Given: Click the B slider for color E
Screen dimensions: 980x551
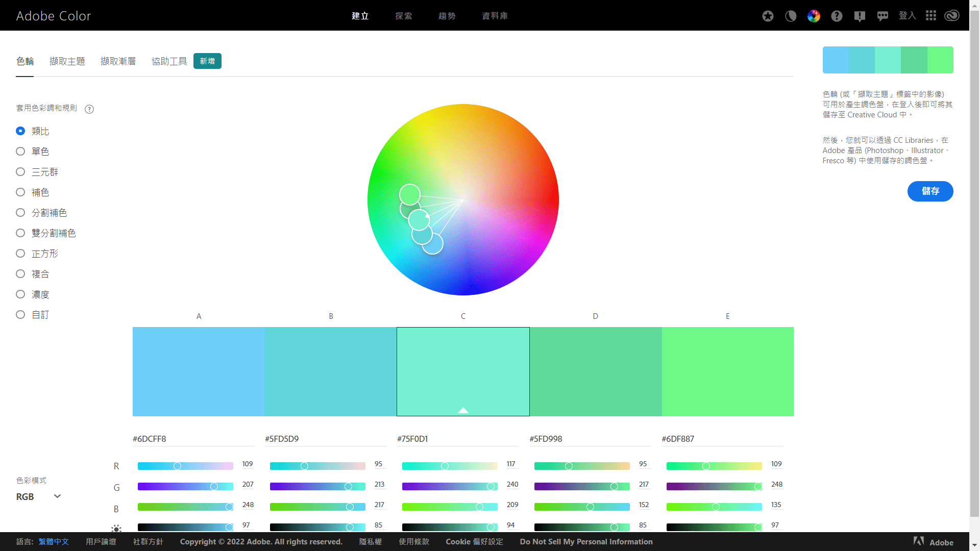Looking at the screenshot, I should (714, 507).
